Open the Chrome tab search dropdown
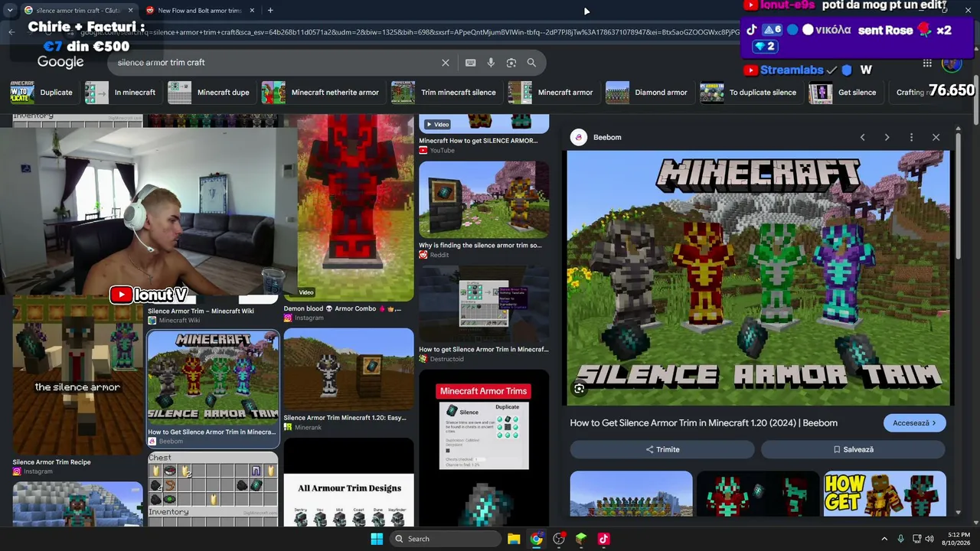This screenshot has width=980, height=551. 10,10
